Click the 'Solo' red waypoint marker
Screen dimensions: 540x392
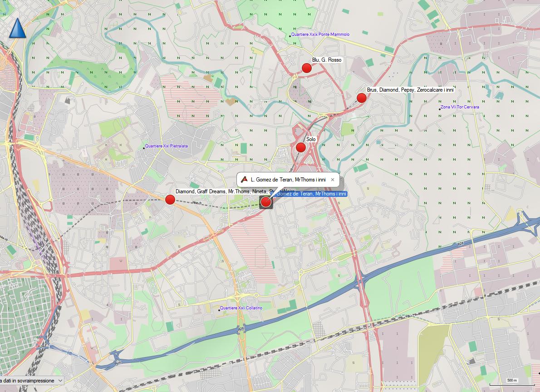coord(300,147)
